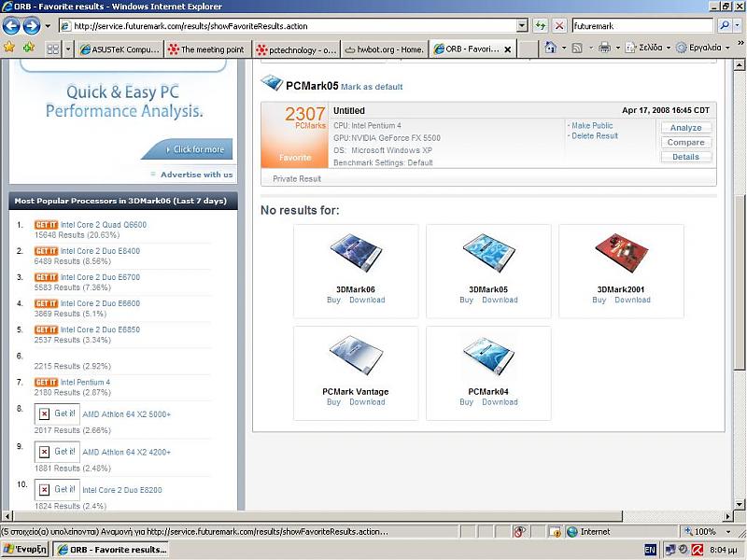The height and width of the screenshot is (560, 747).
Task: Click broken Get it! image for Athlon 64 X2 5000+
Action: (57, 413)
